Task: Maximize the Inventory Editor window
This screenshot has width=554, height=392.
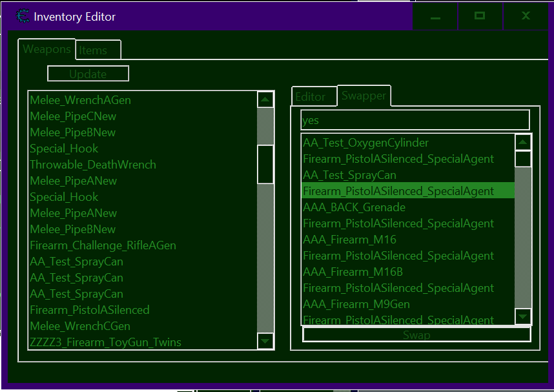Action: coord(480,16)
